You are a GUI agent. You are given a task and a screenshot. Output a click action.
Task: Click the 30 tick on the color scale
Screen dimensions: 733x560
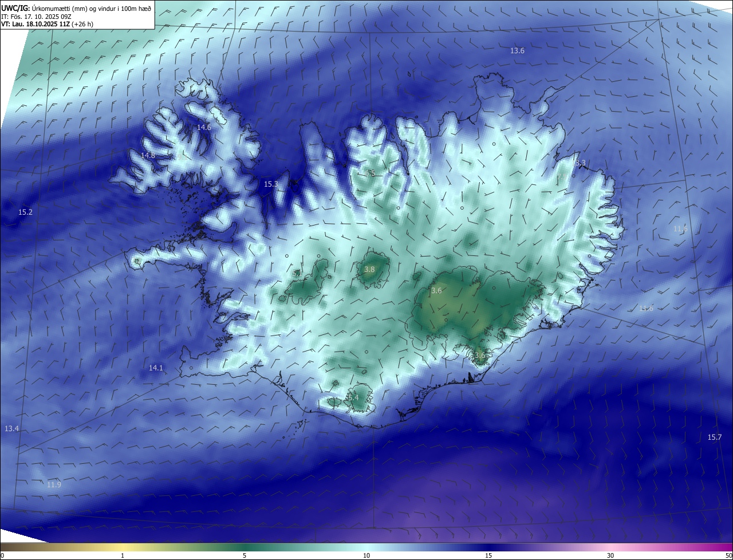pyautogui.click(x=610, y=555)
